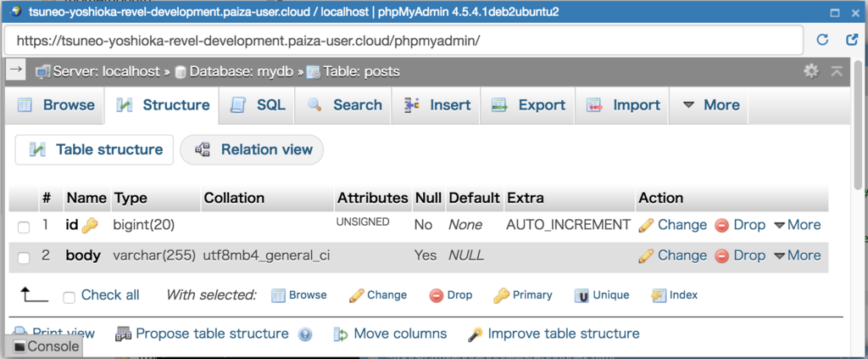This screenshot has width=868, height=359.
Task: Click the Insert tab icon
Action: [412, 104]
